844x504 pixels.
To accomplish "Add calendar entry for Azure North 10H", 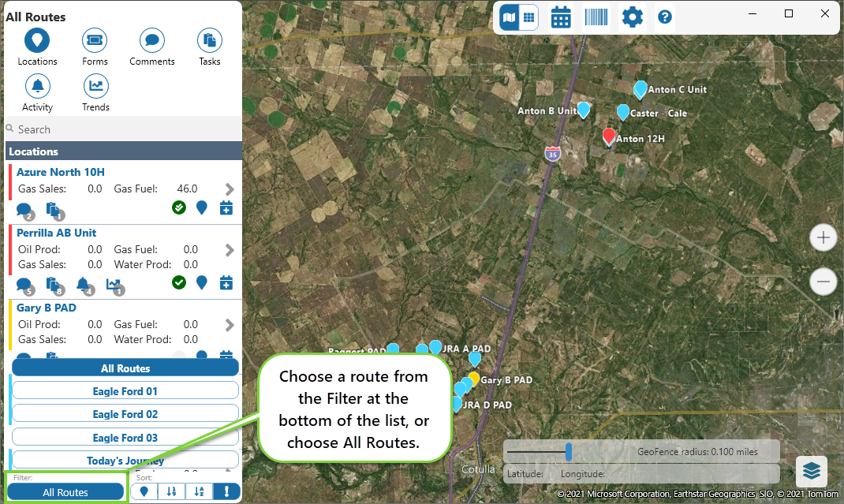I will [226, 207].
